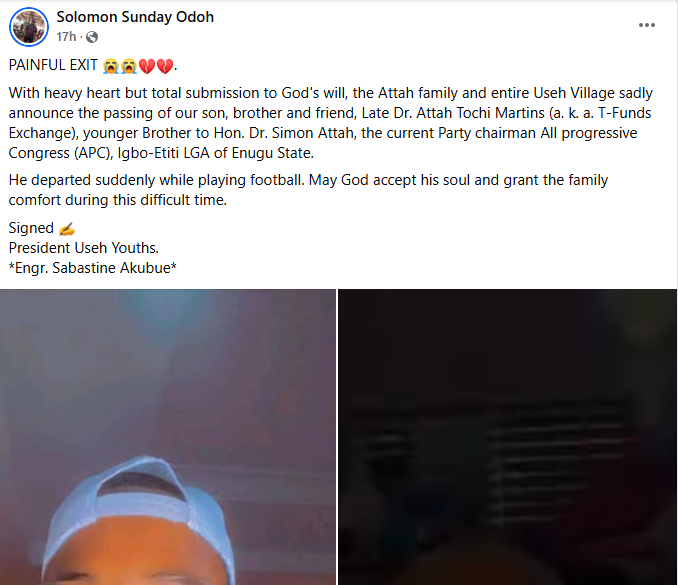Open Solomon Sunday Odoh's profile picture
The height and width of the screenshot is (585, 678).
click(x=29, y=27)
